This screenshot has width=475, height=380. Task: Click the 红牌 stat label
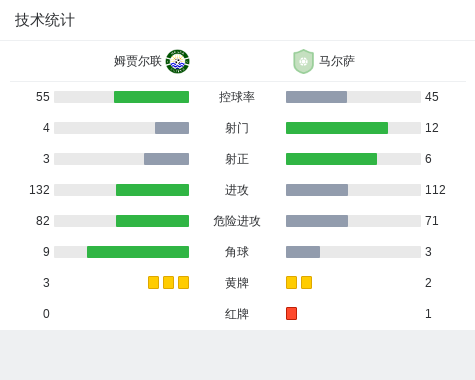point(237,314)
